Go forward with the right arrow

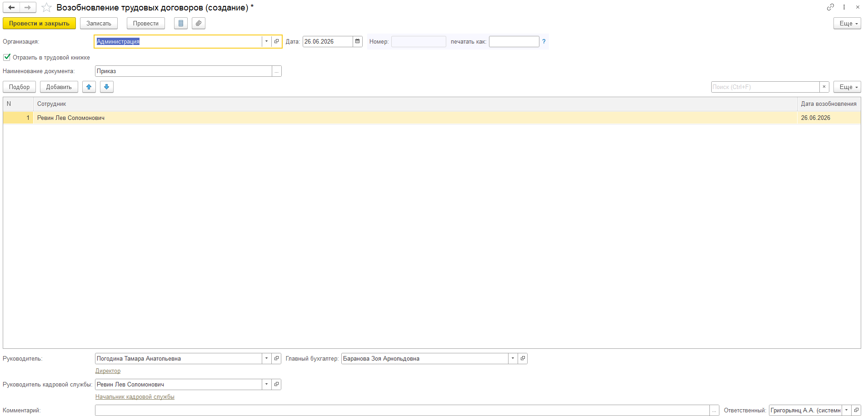(x=28, y=7)
